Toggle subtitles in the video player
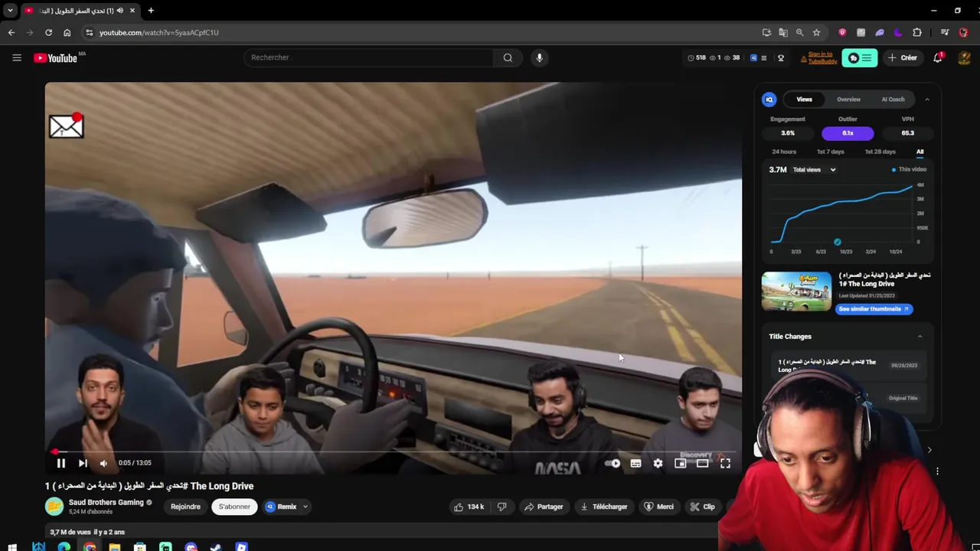The width and height of the screenshot is (980, 551). (635, 463)
